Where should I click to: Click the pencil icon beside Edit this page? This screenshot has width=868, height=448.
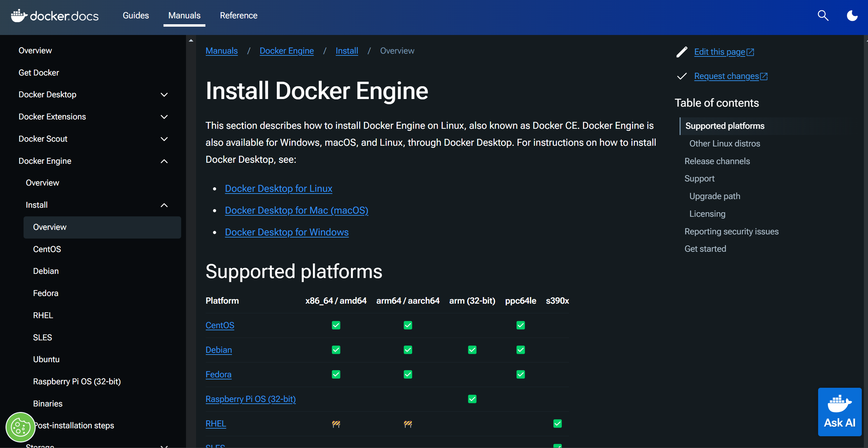click(682, 52)
